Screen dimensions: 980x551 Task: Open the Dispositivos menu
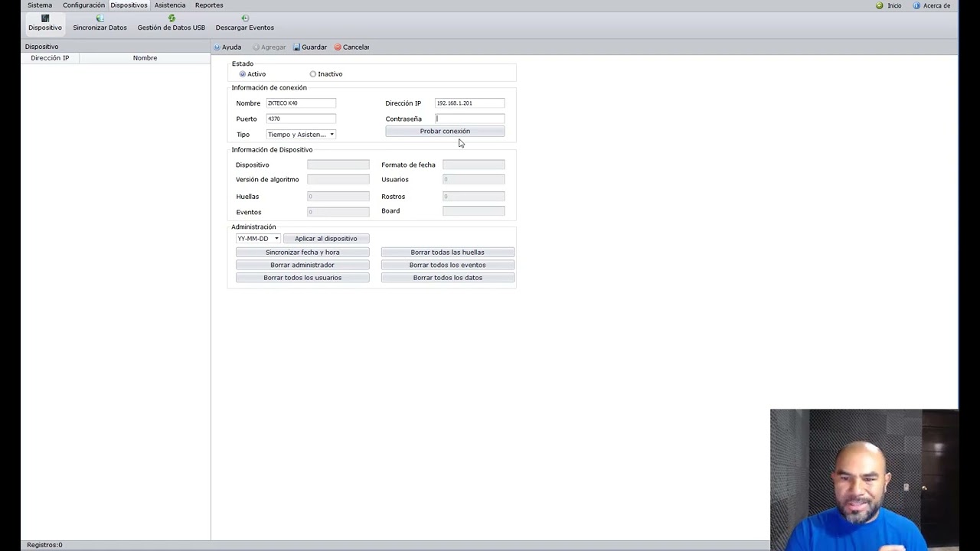coord(129,5)
